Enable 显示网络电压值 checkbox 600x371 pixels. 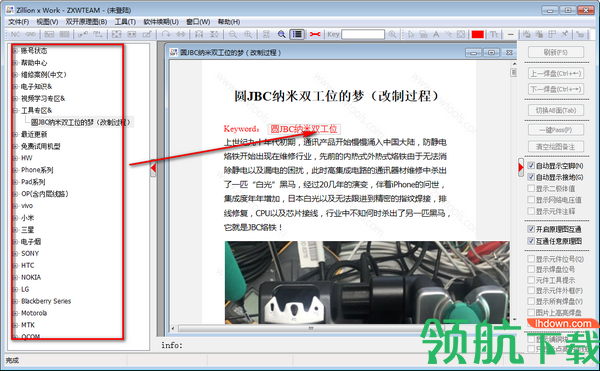point(531,200)
